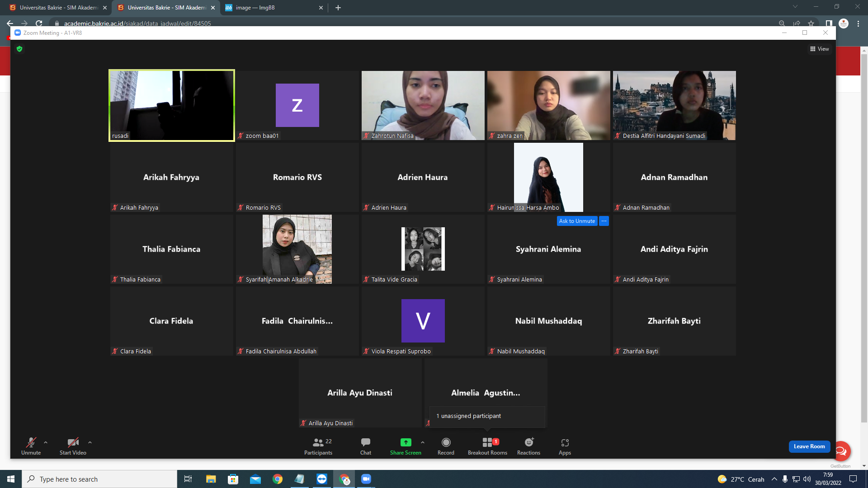Screen dimensions: 868x488
Task: Open Zoom Apps
Action: click(565, 446)
